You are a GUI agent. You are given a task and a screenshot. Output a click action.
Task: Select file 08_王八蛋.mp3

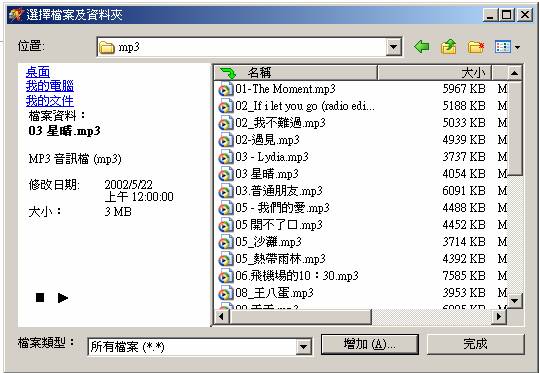274,293
